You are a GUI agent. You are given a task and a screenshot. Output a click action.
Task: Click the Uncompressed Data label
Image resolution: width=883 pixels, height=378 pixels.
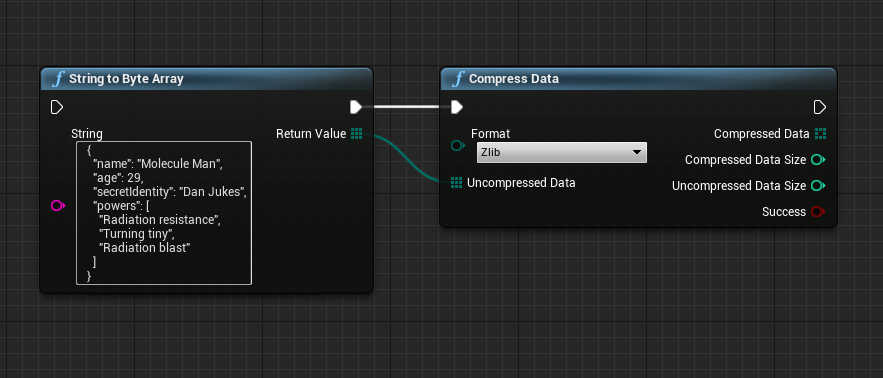[x=521, y=183]
